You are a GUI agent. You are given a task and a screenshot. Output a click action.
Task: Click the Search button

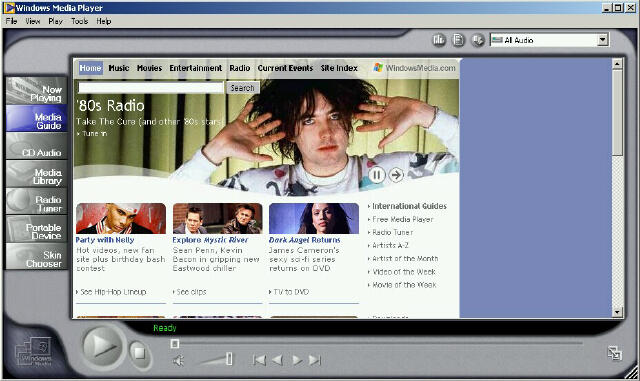coord(242,88)
